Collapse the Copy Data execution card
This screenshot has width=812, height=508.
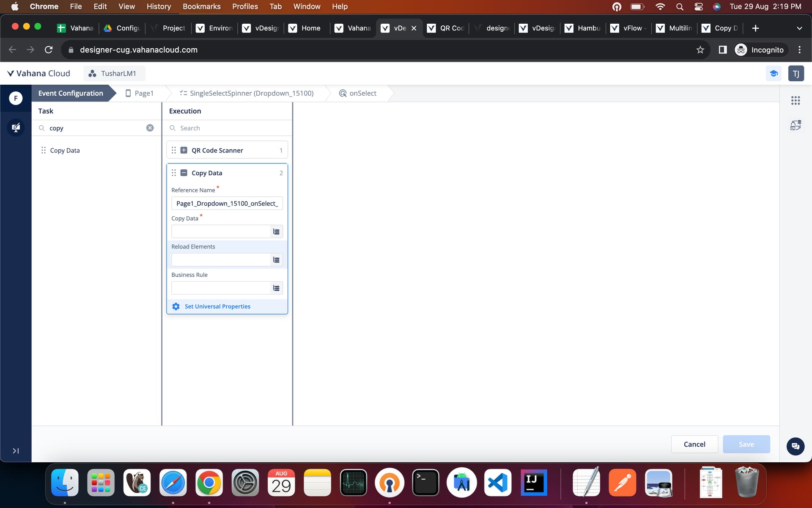point(184,173)
